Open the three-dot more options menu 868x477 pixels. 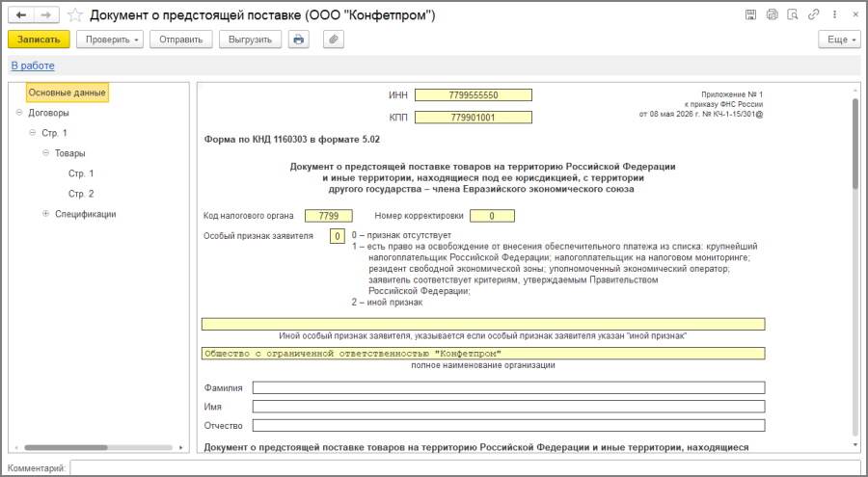(x=834, y=15)
